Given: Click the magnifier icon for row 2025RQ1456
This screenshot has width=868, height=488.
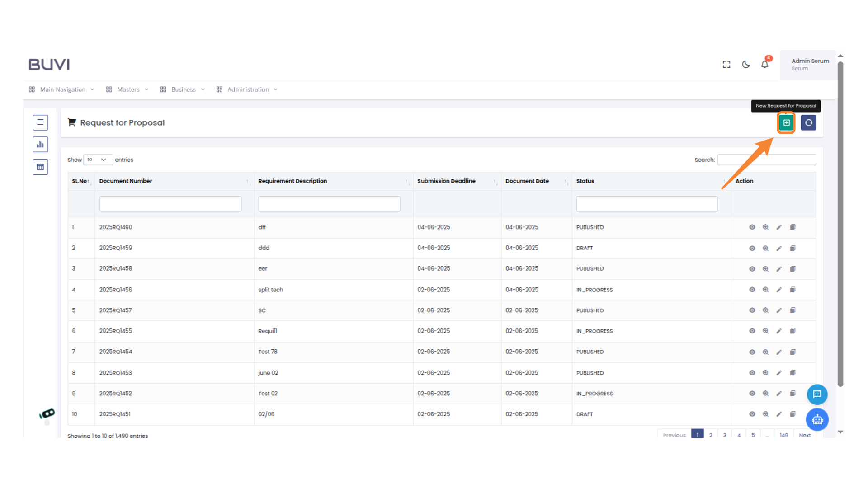Looking at the screenshot, I should click(765, 290).
